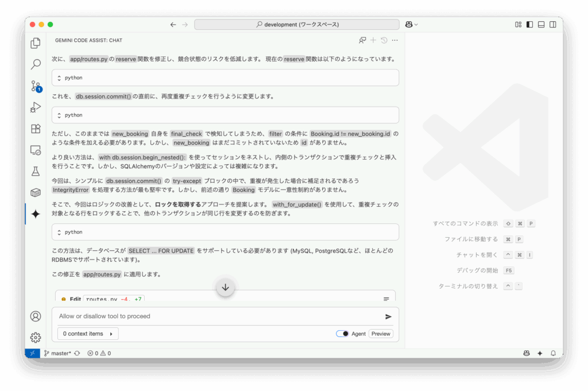The image size is (588, 391).
Task: Toggle the Agent mode switch
Action: 342,334
